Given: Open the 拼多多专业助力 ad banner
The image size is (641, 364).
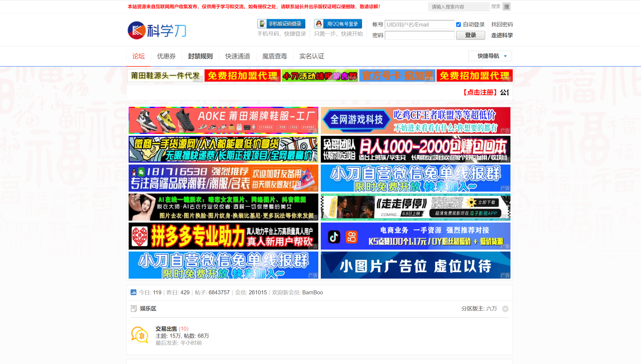Looking at the screenshot, I should point(223,236).
